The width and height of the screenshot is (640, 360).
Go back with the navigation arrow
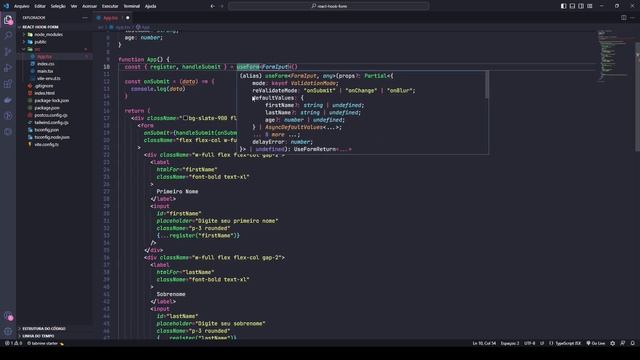click(212, 6)
